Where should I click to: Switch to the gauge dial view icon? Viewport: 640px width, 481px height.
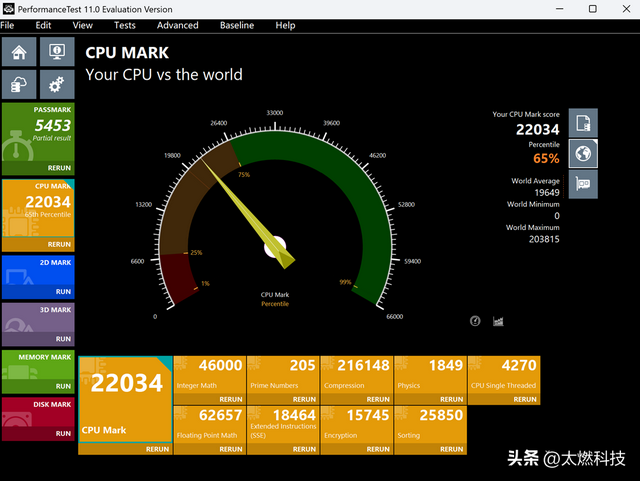coord(475,321)
